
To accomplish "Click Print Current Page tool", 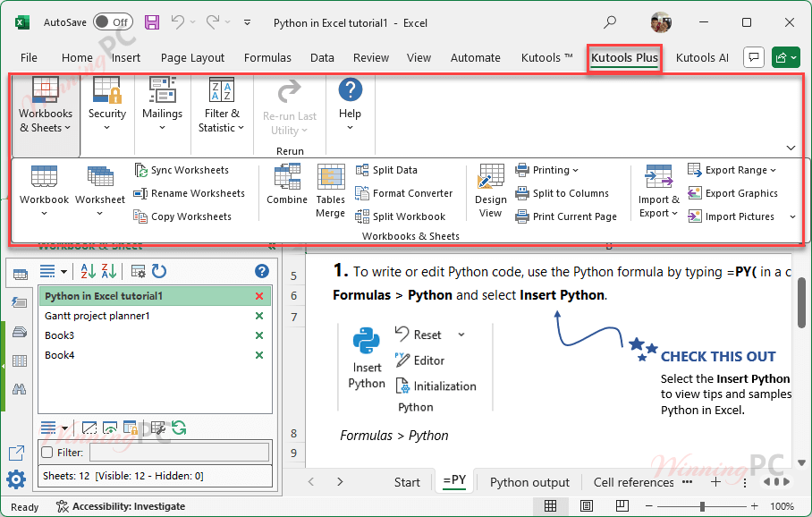I will coord(566,216).
